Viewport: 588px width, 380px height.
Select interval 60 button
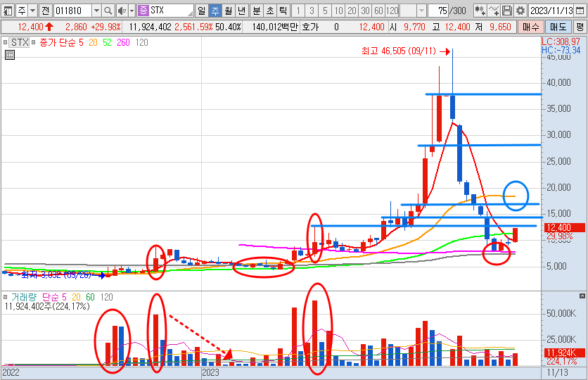[378, 11]
